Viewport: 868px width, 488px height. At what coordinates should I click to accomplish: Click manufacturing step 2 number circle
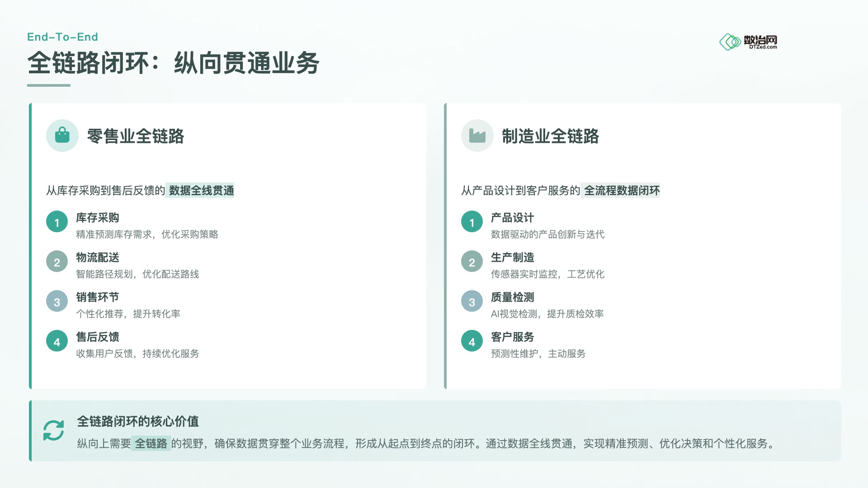(x=472, y=262)
